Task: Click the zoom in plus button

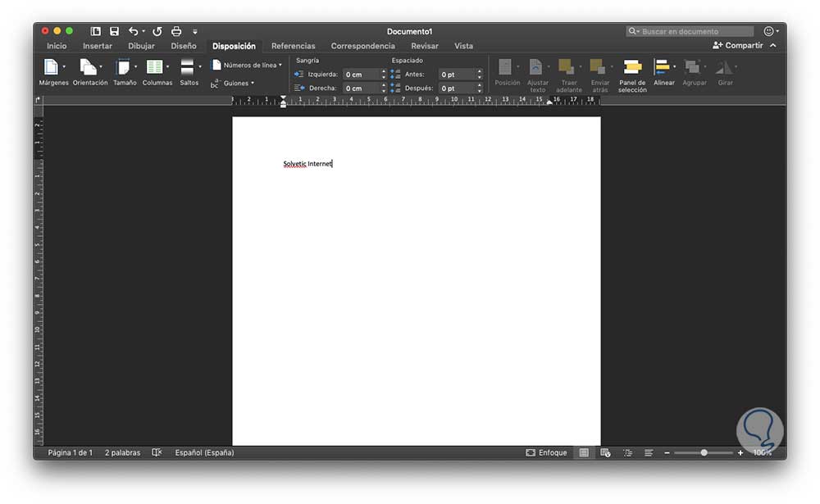Action: [740, 452]
